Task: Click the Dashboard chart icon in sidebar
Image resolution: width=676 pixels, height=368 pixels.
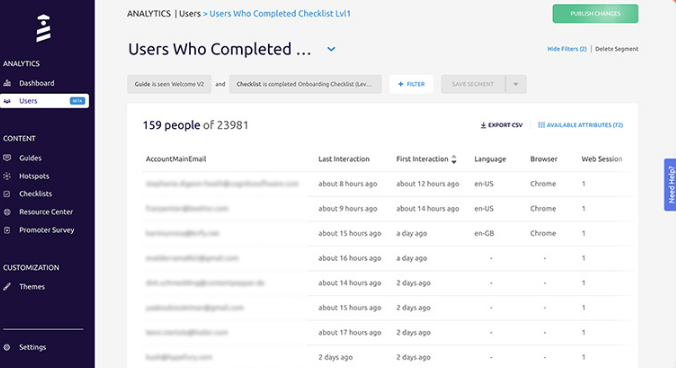Action: 7,83
